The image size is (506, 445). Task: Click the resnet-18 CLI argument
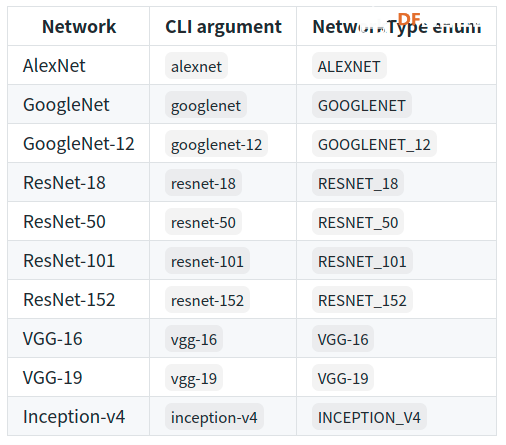click(x=203, y=183)
